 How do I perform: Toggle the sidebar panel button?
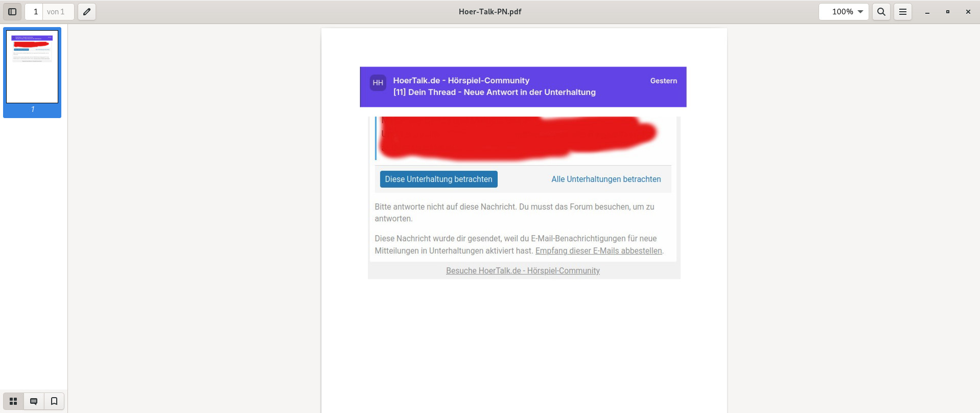pyautogui.click(x=13, y=12)
